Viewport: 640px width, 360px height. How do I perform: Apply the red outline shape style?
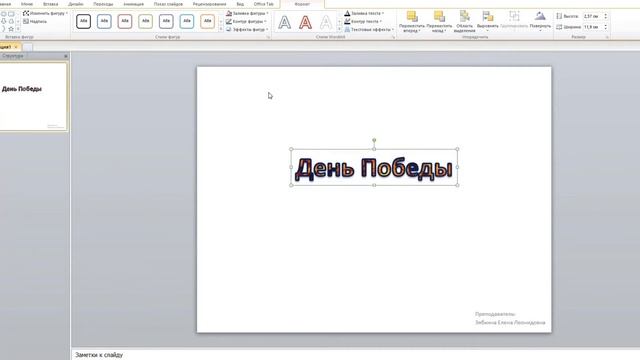(125, 21)
